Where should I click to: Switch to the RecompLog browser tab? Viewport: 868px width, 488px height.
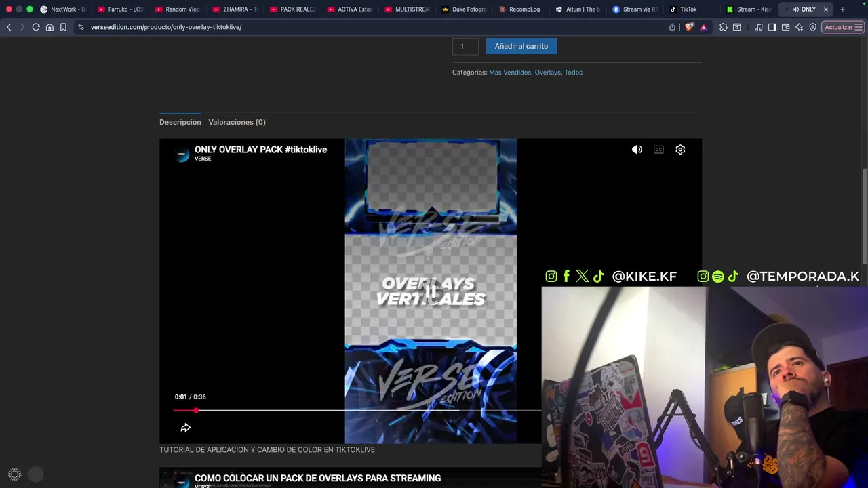tap(521, 9)
